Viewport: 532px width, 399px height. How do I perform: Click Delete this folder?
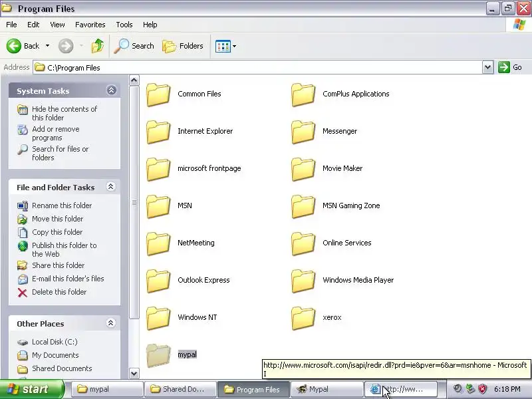(59, 292)
